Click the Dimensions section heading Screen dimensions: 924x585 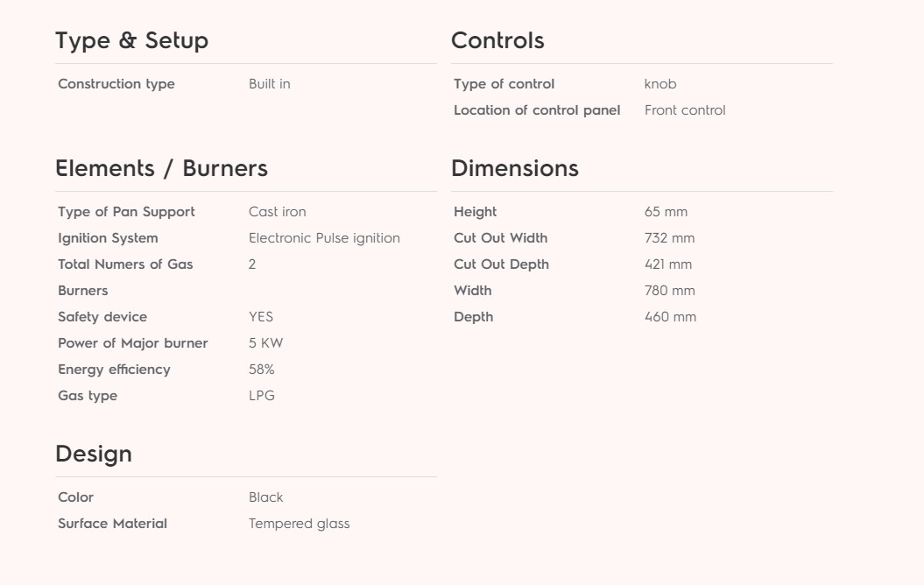[515, 168]
